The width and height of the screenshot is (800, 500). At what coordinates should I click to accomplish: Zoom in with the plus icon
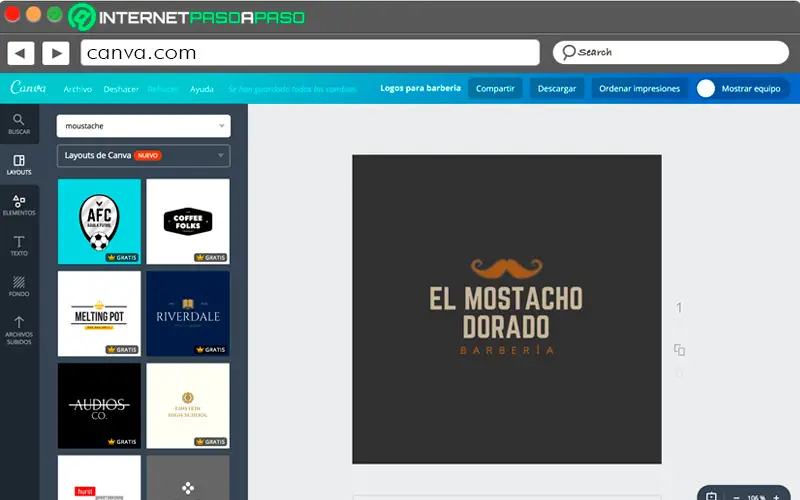777,496
